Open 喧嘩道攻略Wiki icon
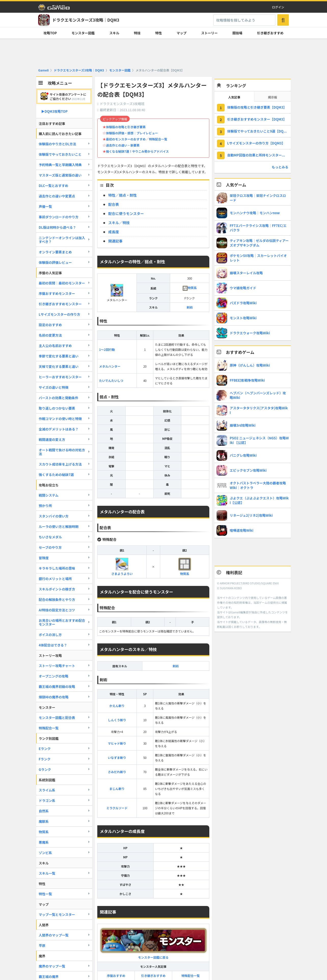327x980 pixels. [222, 530]
